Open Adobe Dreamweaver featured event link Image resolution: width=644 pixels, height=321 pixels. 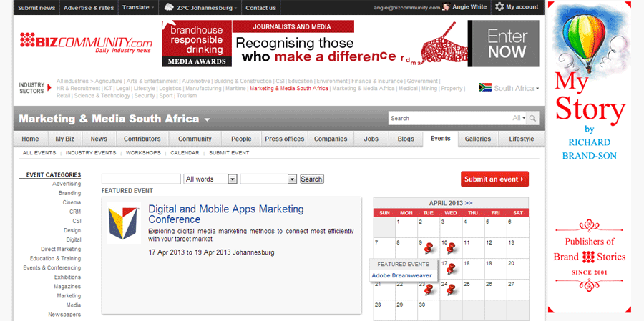401,275
